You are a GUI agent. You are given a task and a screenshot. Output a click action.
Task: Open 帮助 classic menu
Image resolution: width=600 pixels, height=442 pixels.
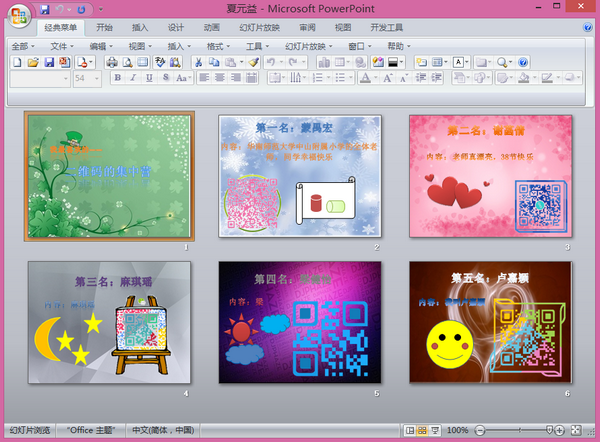tap(399, 46)
